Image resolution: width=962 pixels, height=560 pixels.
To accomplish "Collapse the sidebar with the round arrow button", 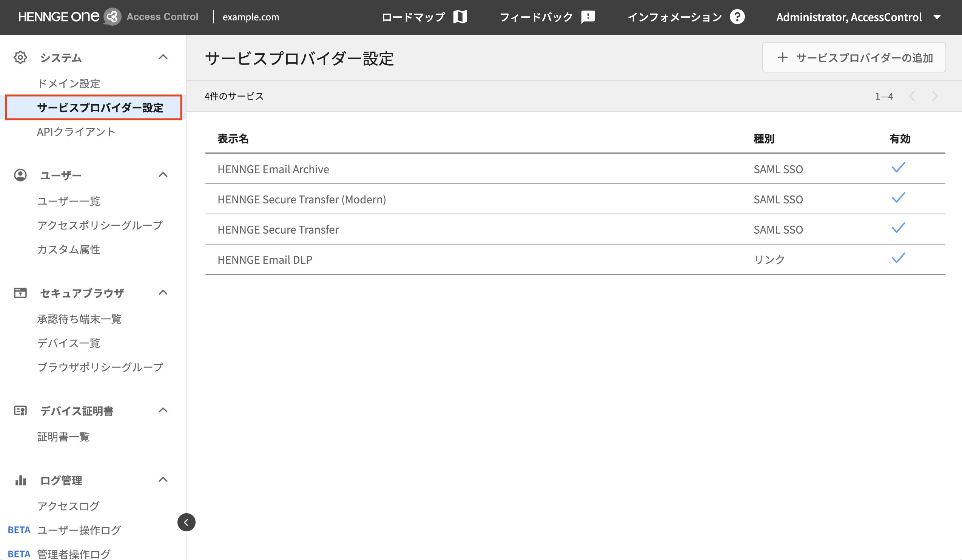I will 186,522.
